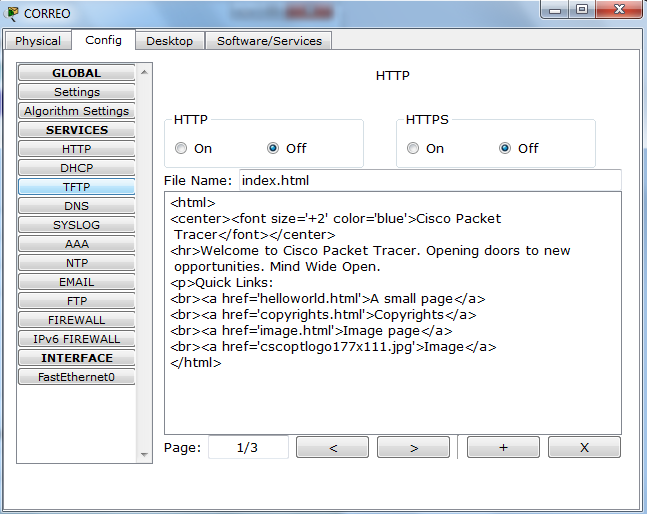This screenshot has height=514, width=647.
Task: Click inside the HTML code editor
Action: point(392,313)
